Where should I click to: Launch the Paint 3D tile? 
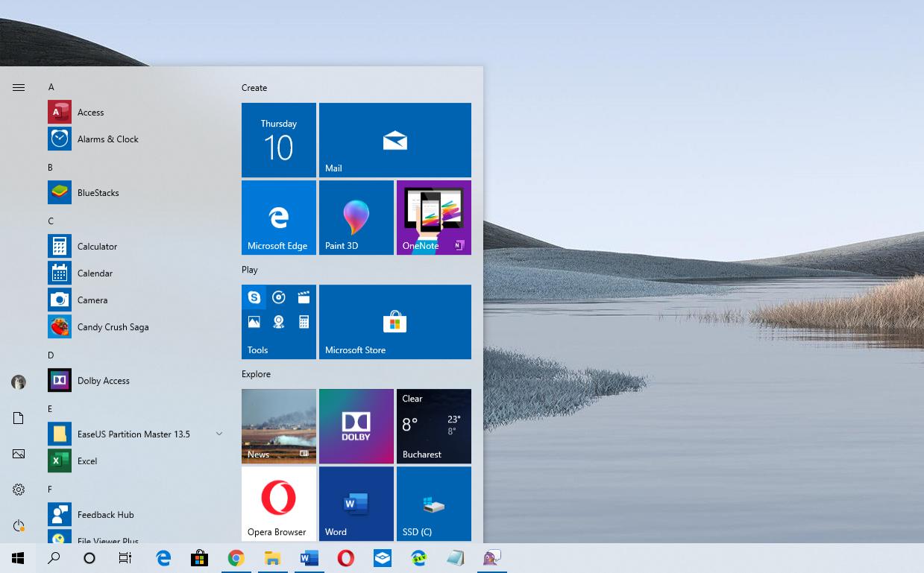click(x=356, y=218)
